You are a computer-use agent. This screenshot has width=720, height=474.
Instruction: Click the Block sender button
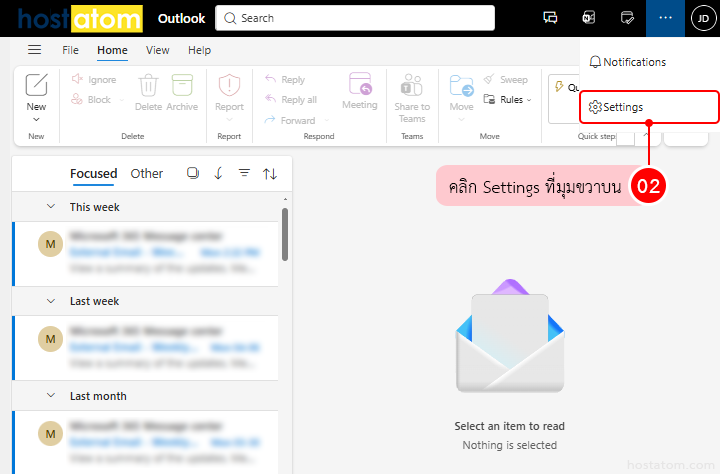(x=91, y=99)
